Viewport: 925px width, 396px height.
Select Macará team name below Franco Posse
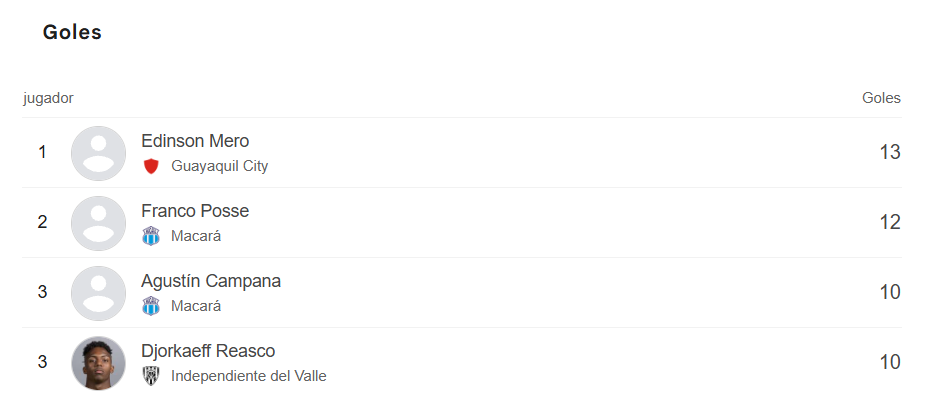(x=196, y=236)
